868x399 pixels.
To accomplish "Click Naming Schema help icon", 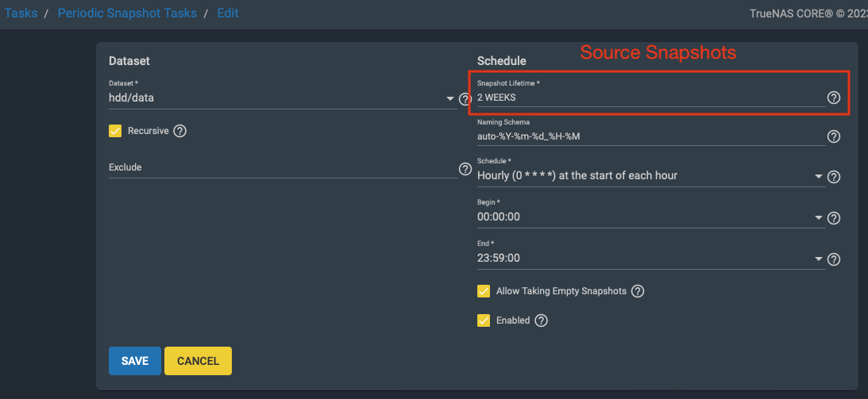I will [x=833, y=136].
